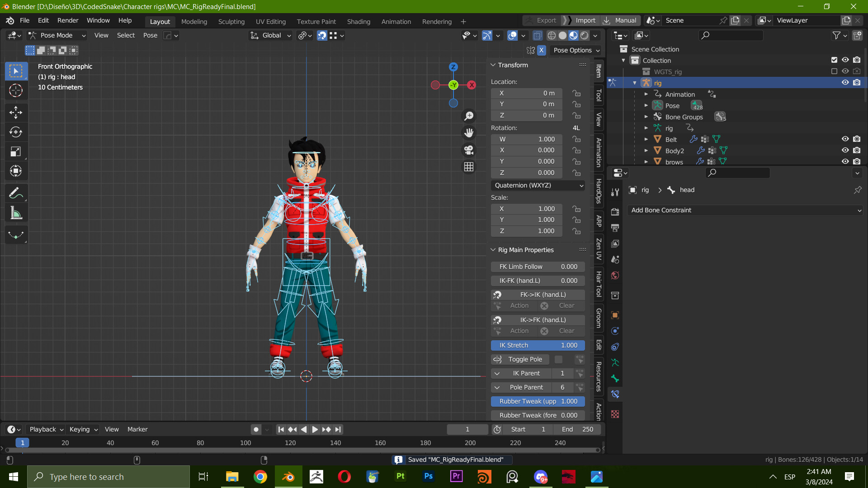This screenshot has width=868, height=488.
Task: Toggle X-axis pose mirroring in the header
Action: [541, 50]
